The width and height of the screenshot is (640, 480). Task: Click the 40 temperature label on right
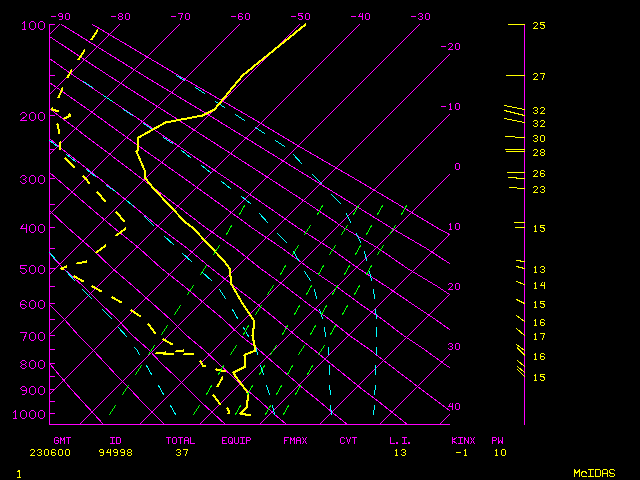454,407
